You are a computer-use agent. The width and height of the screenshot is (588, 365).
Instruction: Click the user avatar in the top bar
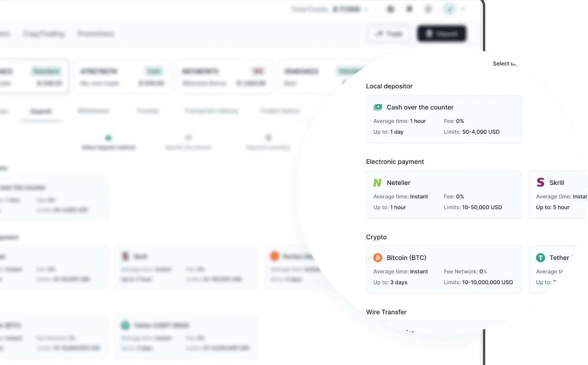[x=449, y=9]
